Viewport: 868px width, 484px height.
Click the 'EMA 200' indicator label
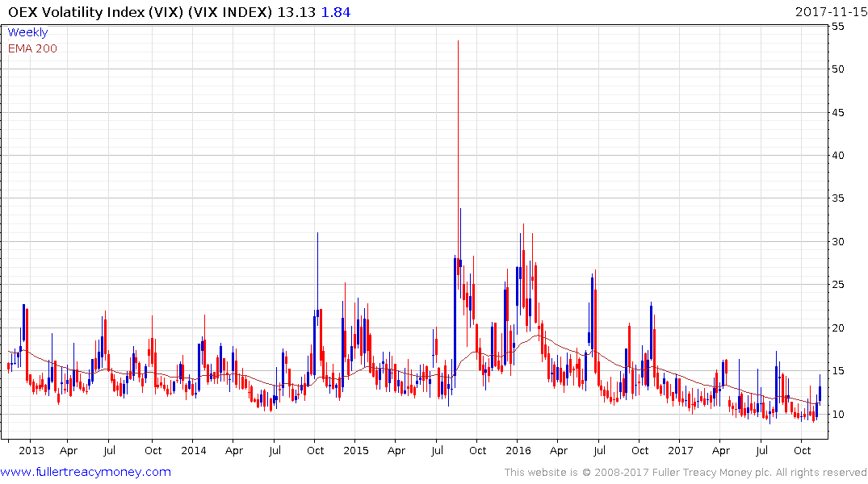point(32,48)
